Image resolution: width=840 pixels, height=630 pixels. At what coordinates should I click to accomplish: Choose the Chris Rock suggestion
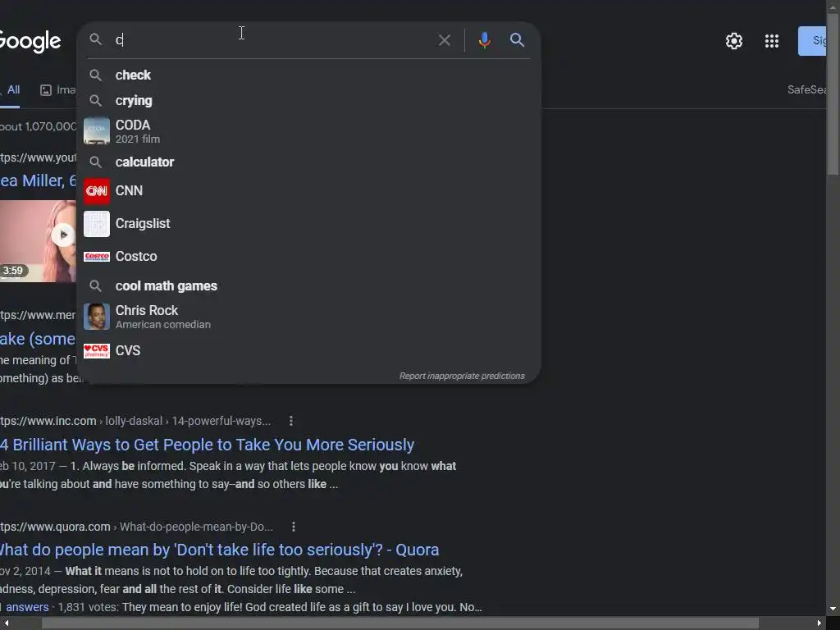tap(308, 317)
